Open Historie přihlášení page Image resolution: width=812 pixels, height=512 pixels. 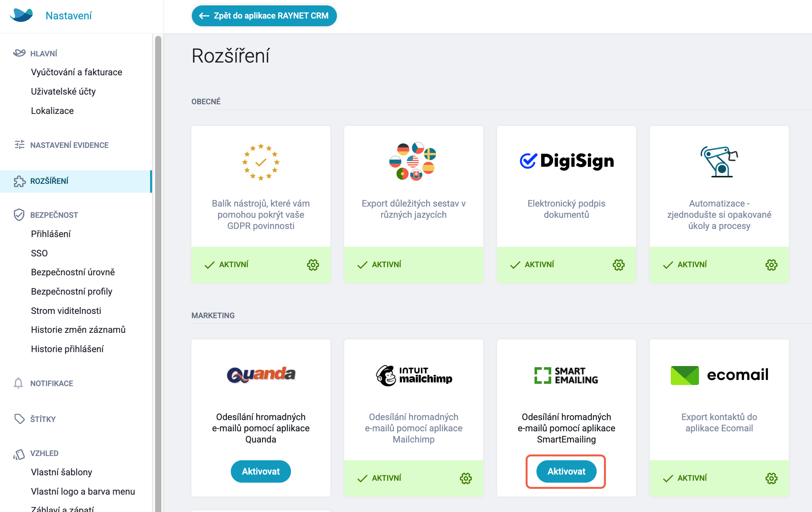tap(67, 349)
